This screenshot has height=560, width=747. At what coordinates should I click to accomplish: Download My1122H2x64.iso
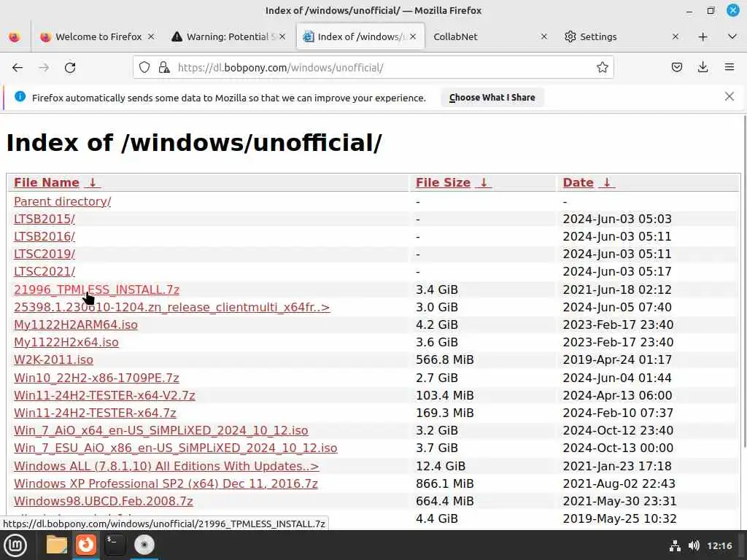(x=66, y=343)
